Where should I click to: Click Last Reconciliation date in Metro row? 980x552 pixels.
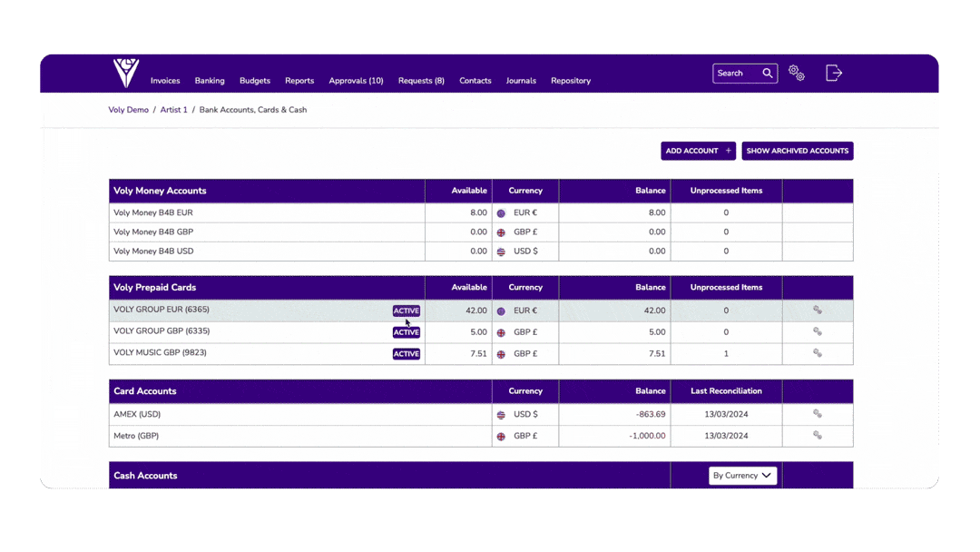pos(726,436)
